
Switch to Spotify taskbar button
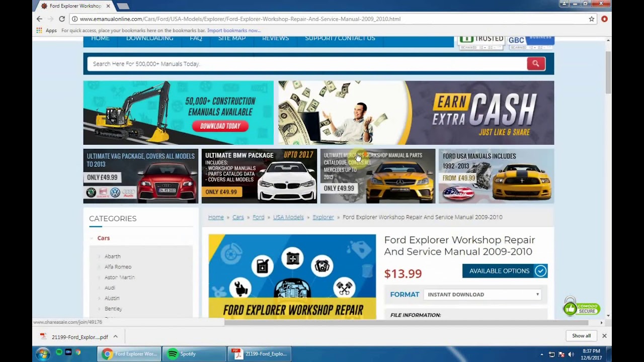click(x=194, y=354)
